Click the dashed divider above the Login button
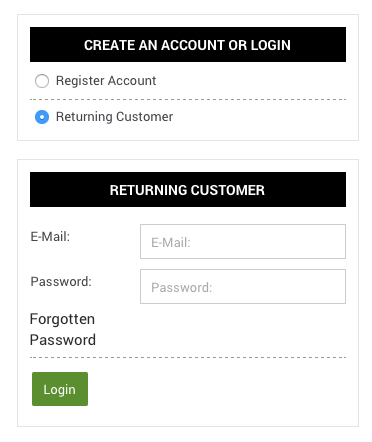This screenshot has width=372, height=442. click(x=188, y=357)
